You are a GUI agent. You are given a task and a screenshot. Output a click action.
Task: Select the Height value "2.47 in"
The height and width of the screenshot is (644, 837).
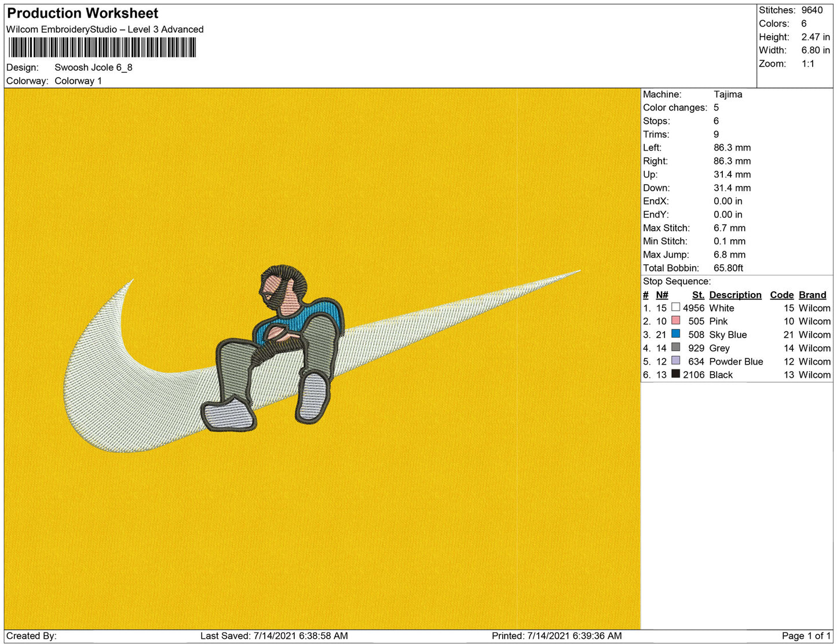coord(816,37)
